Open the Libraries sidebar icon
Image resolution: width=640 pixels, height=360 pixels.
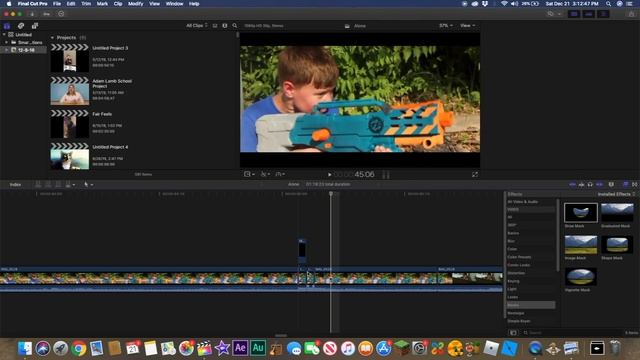coord(7,26)
